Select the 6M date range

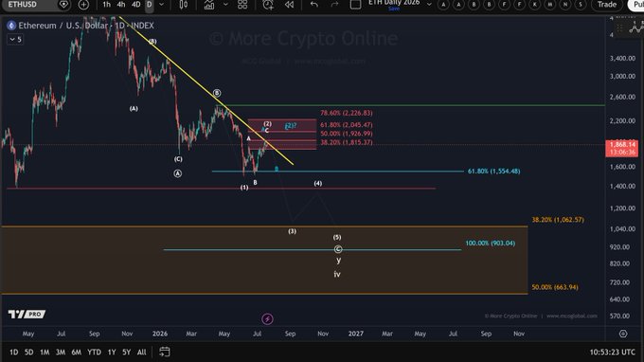pyautogui.click(x=77, y=353)
